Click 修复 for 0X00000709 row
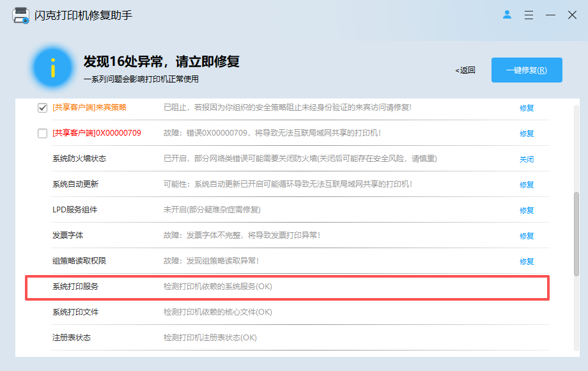588x371 pixels. click(x=527, y=134)
